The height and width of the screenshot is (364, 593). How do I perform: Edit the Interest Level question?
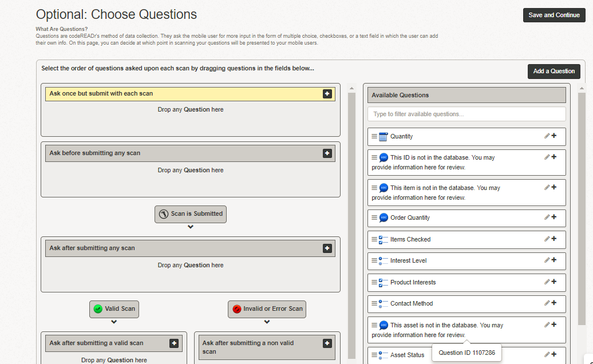tap(547, 260)
